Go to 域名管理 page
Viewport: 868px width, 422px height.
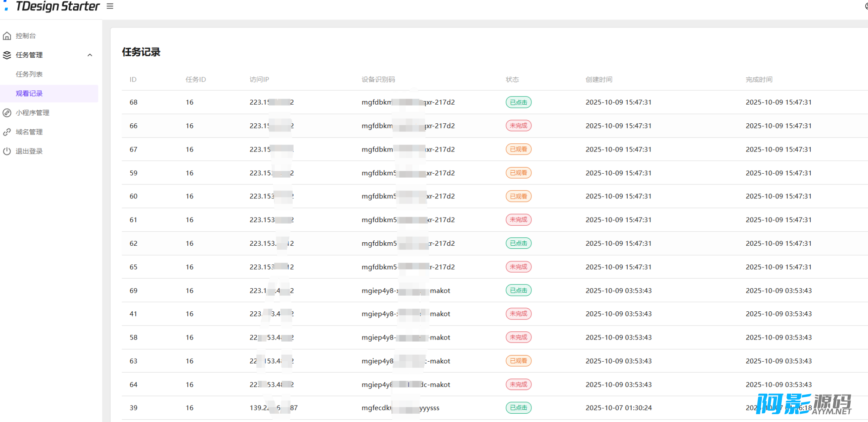[29, 132]
